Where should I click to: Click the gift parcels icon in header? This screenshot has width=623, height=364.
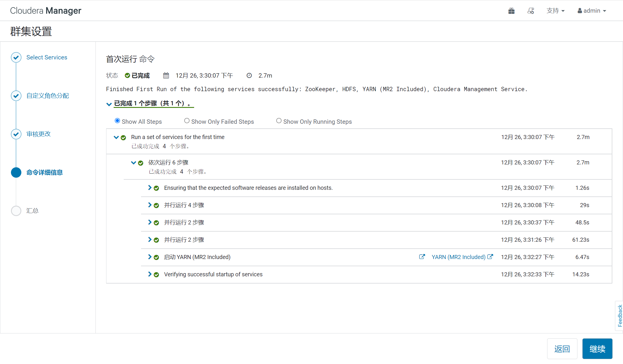pos(511,11)
